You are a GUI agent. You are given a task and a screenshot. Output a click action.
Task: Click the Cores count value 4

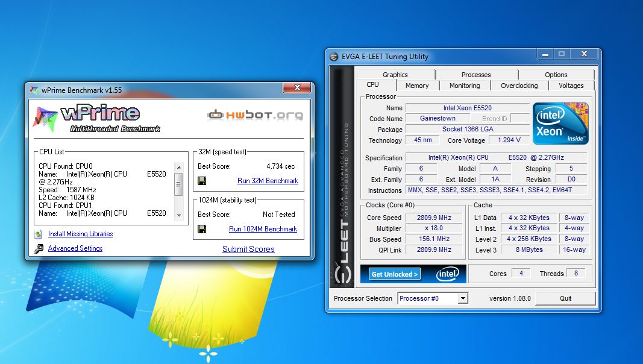click(x=521, y=274)
